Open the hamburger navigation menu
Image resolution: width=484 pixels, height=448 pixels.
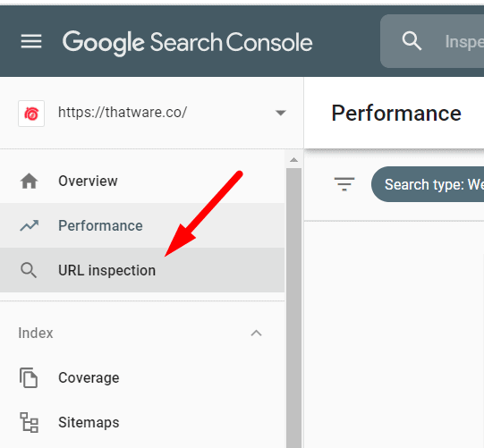tap(31, 41)
